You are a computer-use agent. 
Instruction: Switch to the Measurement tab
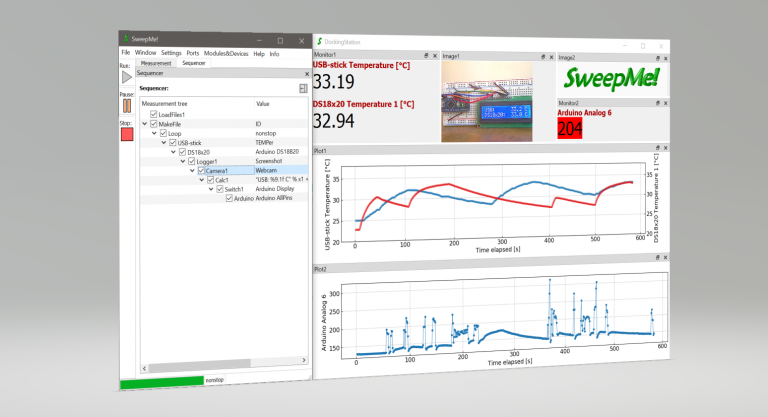[x=156, y=63]
